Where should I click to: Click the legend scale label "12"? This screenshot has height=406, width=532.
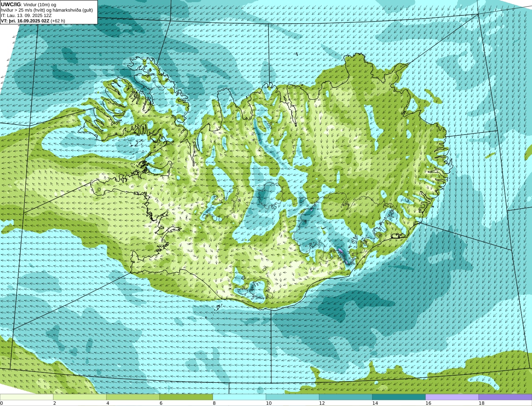coord(322,403)
